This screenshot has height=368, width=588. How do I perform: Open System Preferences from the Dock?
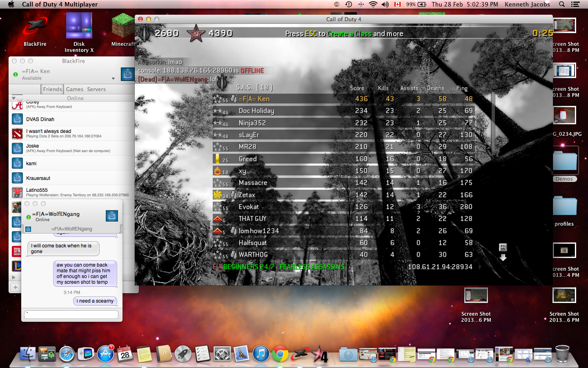click(222, 354)
